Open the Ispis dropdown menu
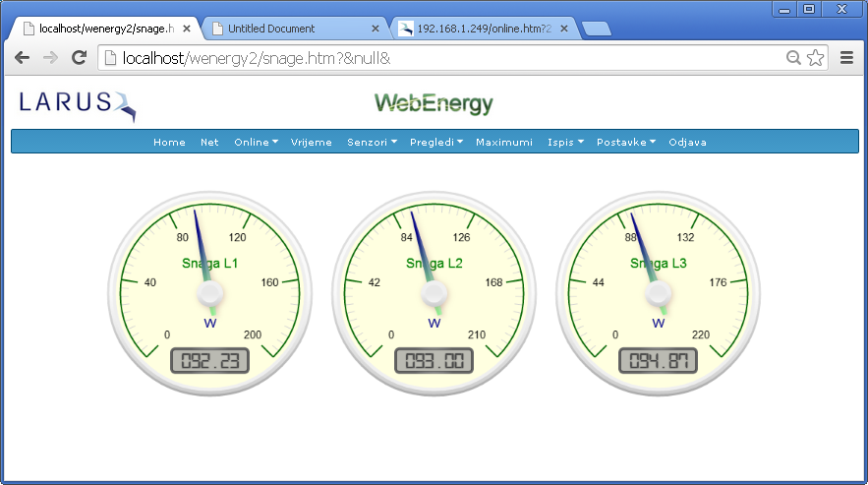Screen dimensions: 868x485 tap(565, 142)
